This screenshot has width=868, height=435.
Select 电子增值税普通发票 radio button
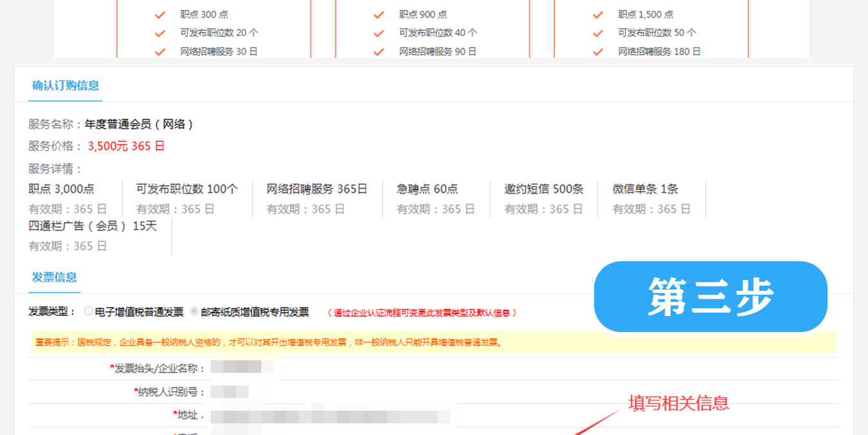pos(89,311)
